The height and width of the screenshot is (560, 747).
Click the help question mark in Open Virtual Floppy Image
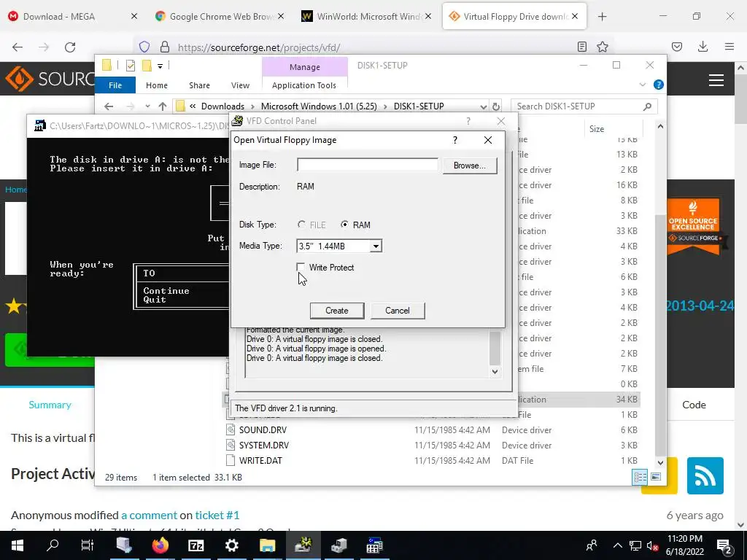[455, 140]
